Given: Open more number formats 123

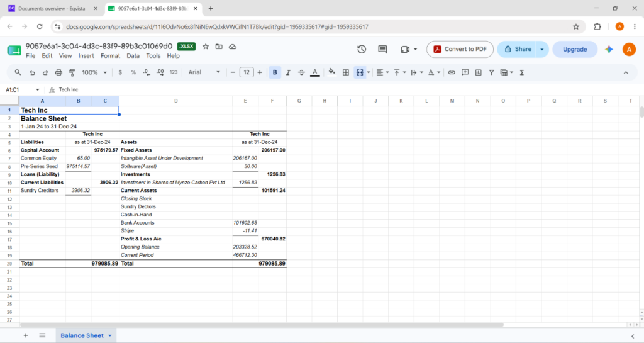Looking at the screenshot, I should click(174, 72).
